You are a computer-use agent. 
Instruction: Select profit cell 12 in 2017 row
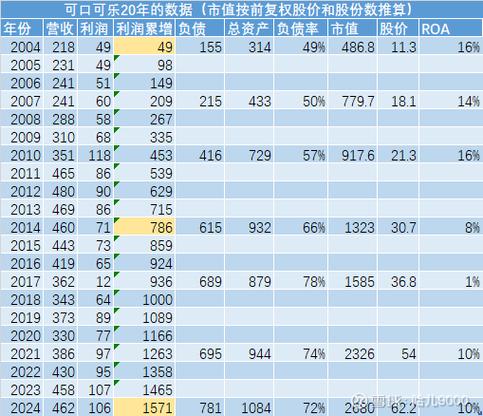[96, 280]
